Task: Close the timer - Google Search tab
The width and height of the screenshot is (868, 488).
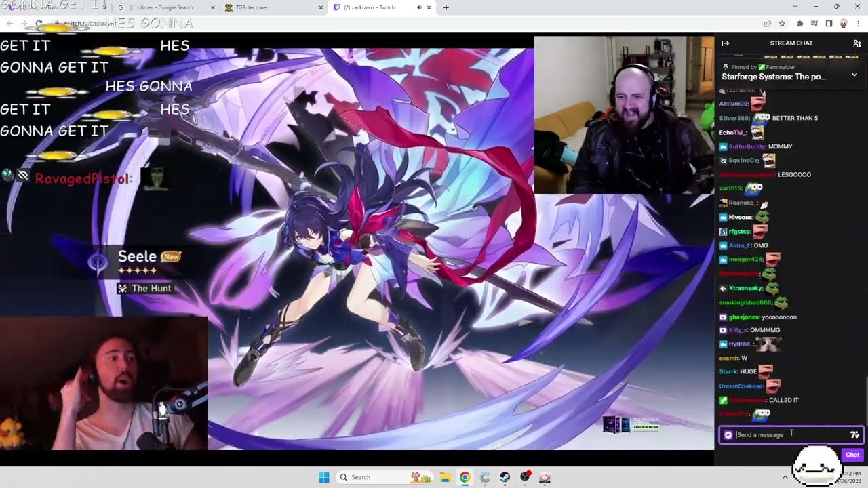Action: point(213,7)
